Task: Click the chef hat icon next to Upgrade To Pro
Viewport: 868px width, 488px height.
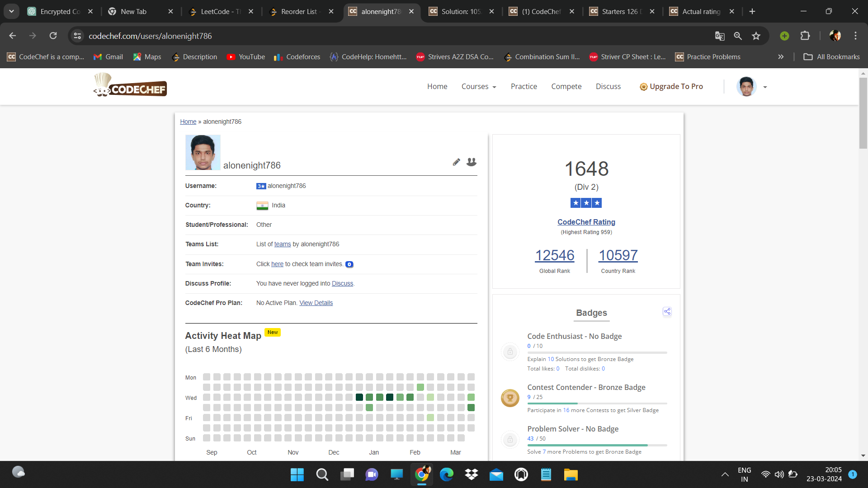Action: point(644,86)
